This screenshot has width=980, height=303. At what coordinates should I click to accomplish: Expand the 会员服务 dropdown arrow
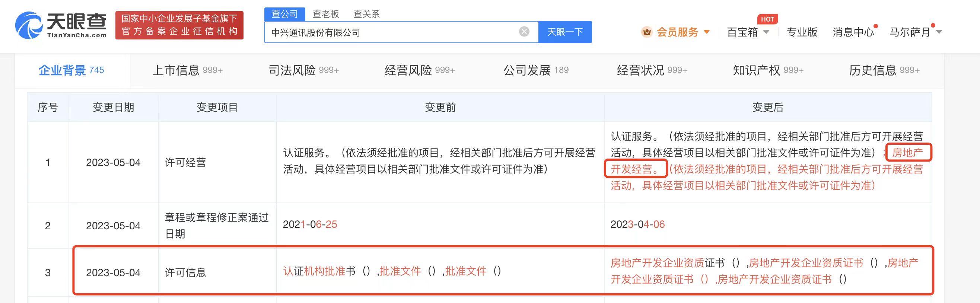click(706, 32)
